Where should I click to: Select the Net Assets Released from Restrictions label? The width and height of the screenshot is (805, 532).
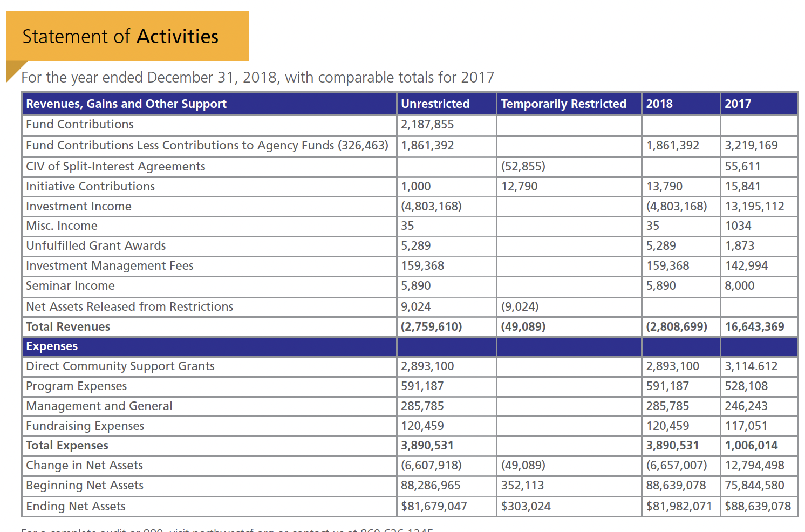129,307
